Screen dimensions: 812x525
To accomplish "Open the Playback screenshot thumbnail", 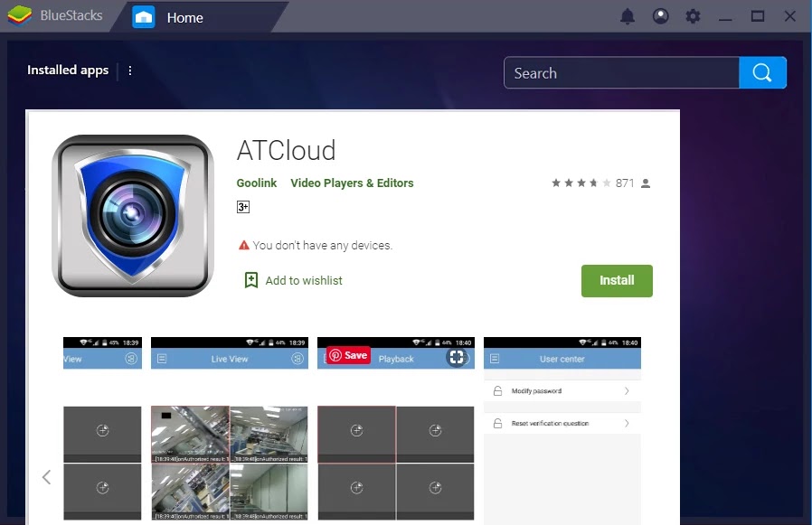I will pos(396,429).
